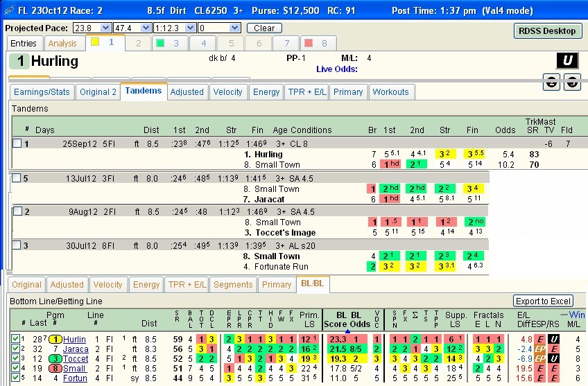Click the right circular arrow navigation button
Viewport: 588px width, 386px height.
click(572, 82)
